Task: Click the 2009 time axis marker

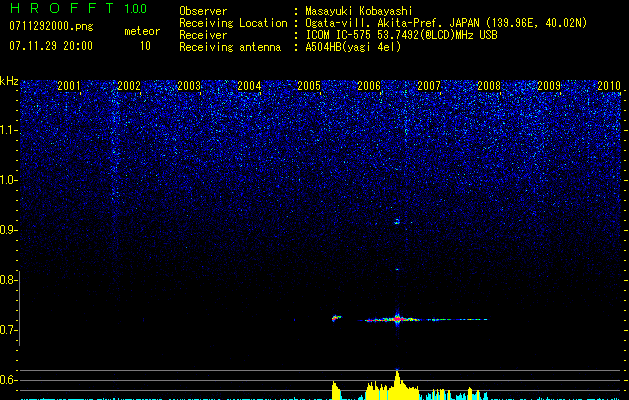Action: point(549,85)
